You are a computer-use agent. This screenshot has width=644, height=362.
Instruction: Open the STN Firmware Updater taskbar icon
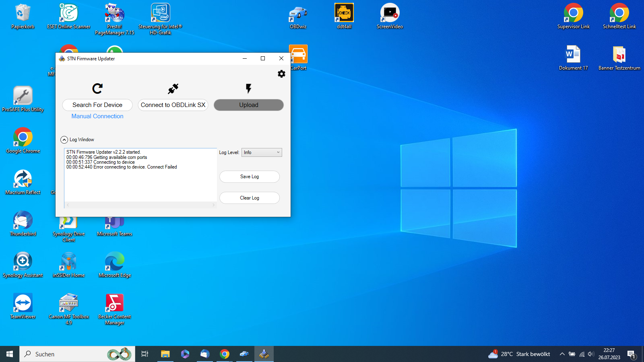pyautogui.click(x=264, y=354)
